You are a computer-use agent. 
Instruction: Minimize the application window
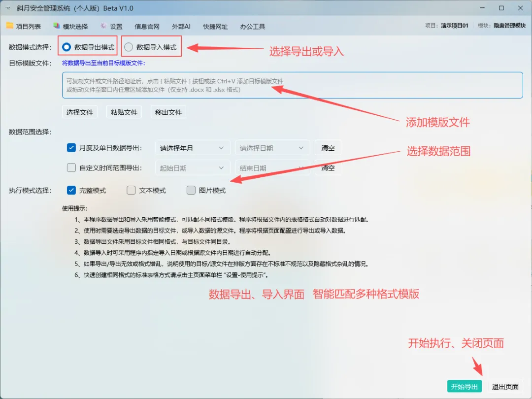[482, 8]
